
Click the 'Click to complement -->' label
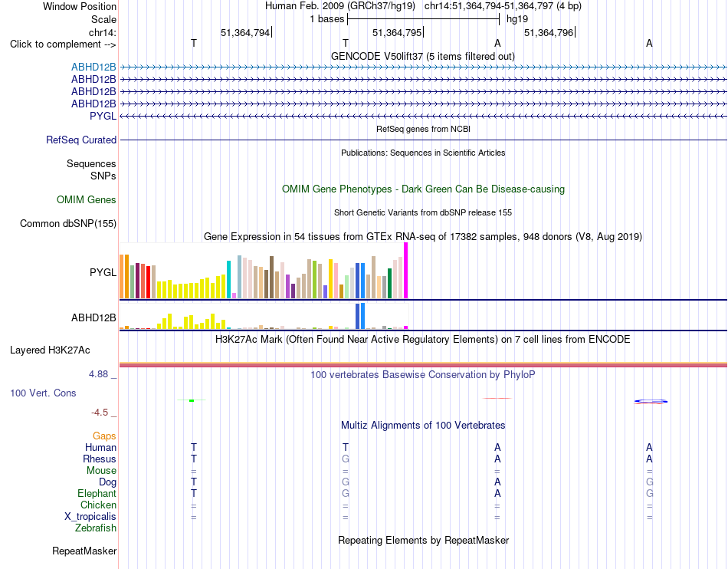point(63,44)
